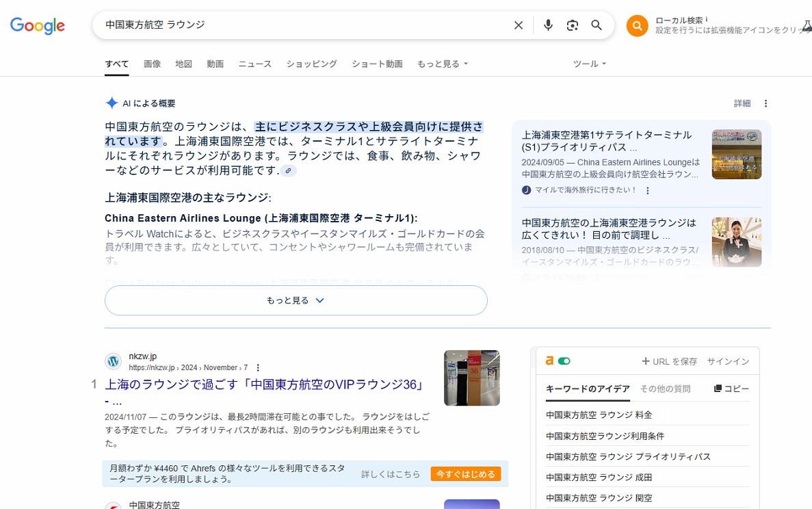This screenshot has height=509, width=812.
Task: Open the Google logo home link
Action: [38, 25]
